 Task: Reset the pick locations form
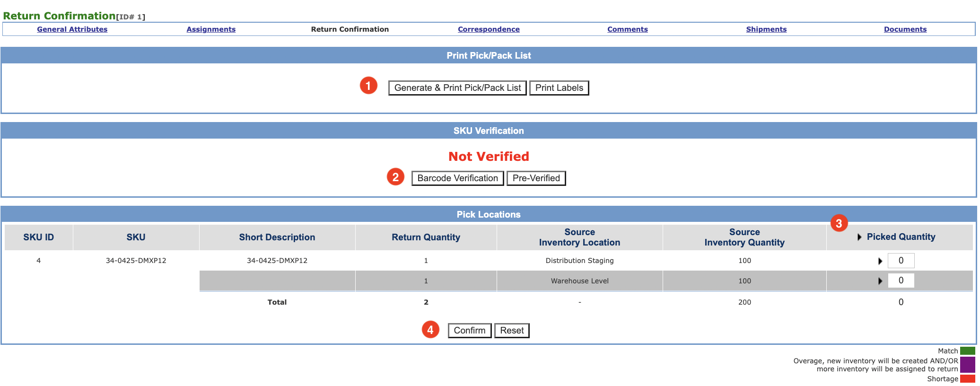click(512, 331)
